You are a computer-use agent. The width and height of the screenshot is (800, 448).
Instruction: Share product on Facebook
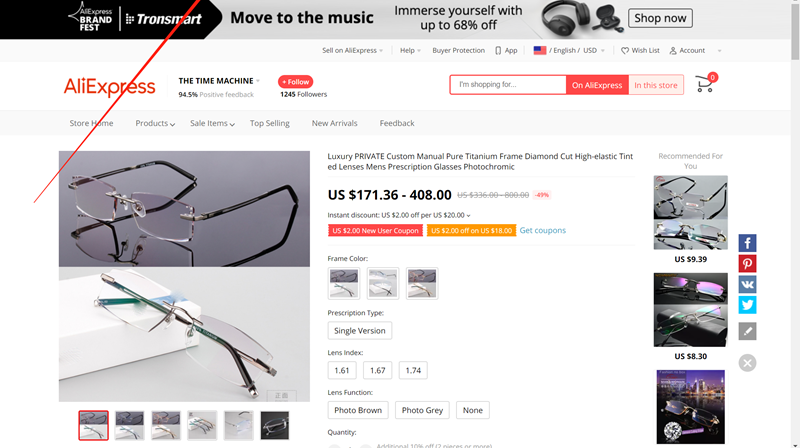[747, 243]
